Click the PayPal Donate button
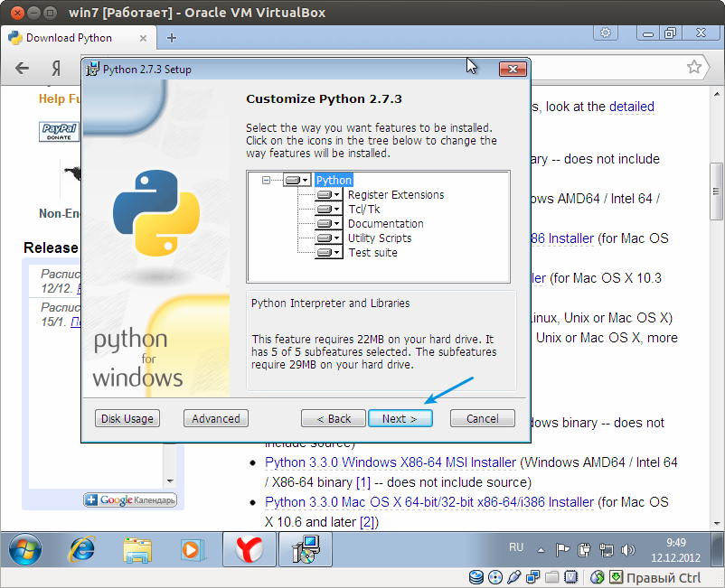 point(59,132)
